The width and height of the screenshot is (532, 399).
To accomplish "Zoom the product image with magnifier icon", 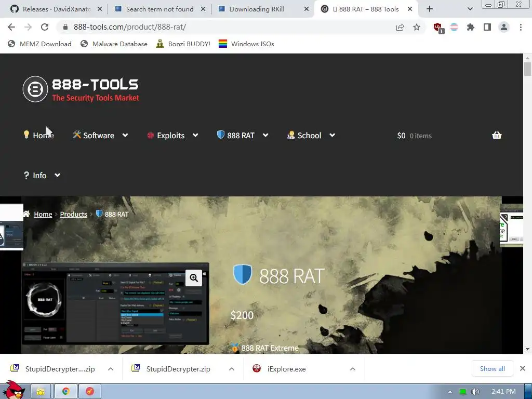I will [194, 278].
